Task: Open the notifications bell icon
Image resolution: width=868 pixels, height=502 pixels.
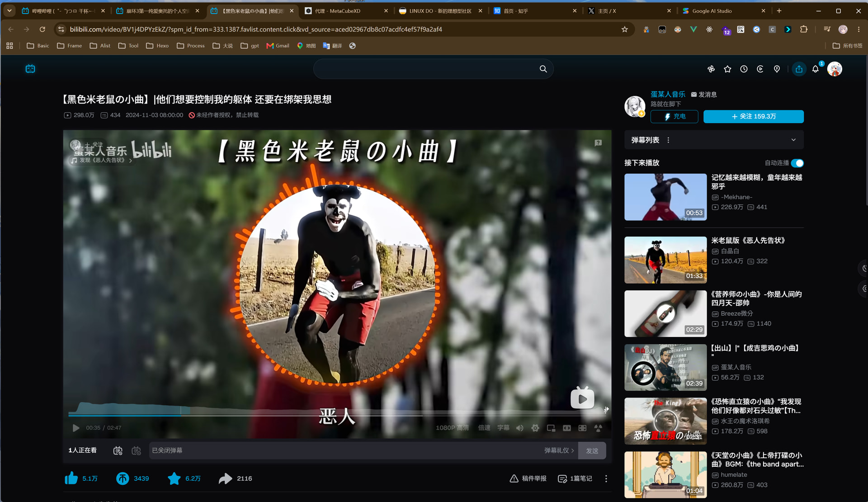Action: (816, 69)
